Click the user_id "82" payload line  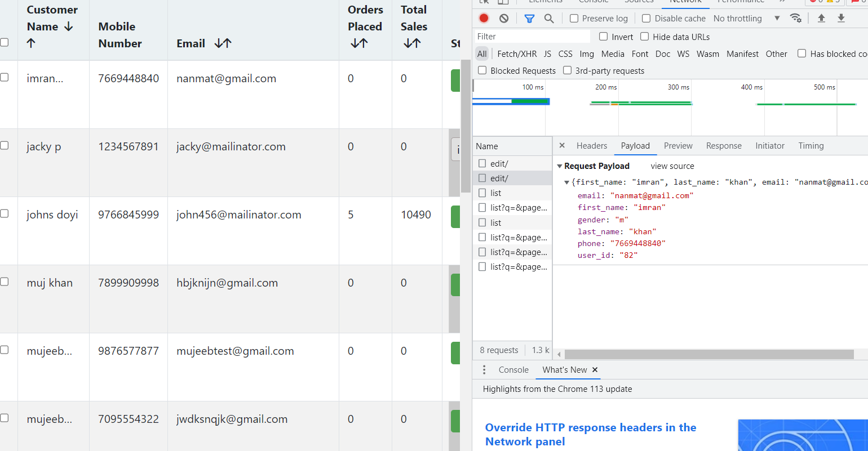coord(608,256)
